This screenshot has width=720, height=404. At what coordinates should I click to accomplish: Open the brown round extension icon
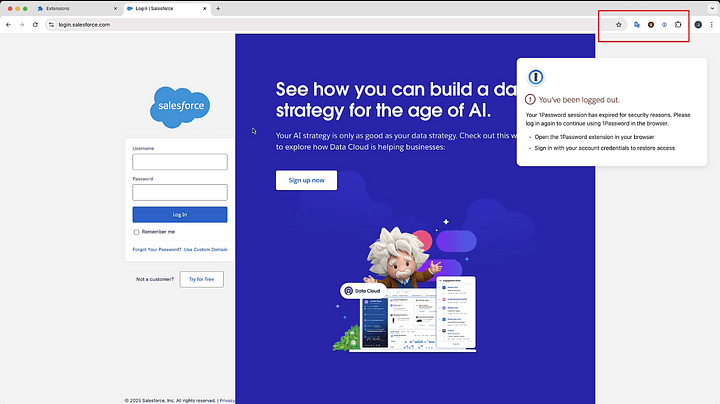pyautogui.click(x=651, y=25)
